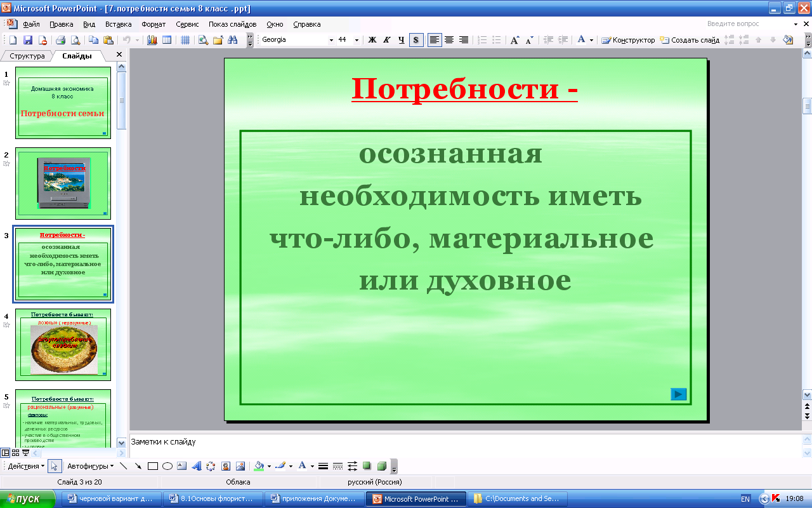
Task: Choose arrow style in drawing toolbar
Action: pos(352,466)
